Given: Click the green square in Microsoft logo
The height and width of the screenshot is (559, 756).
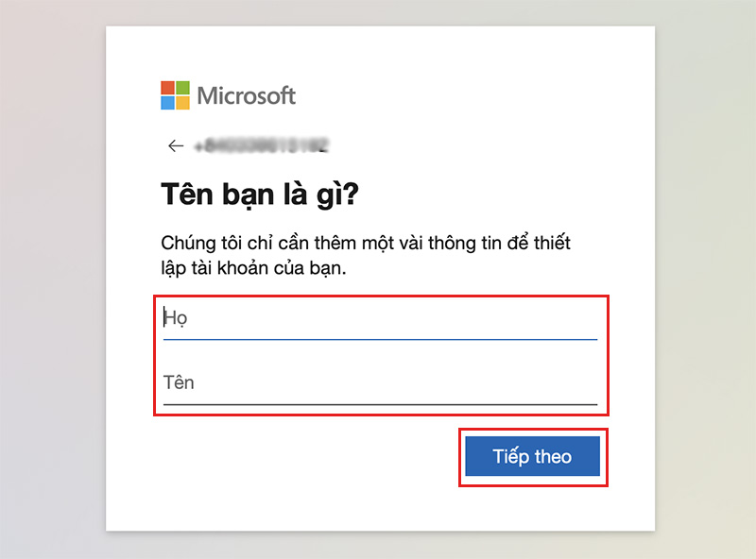Looking at the screenshot, I should 182,88.
